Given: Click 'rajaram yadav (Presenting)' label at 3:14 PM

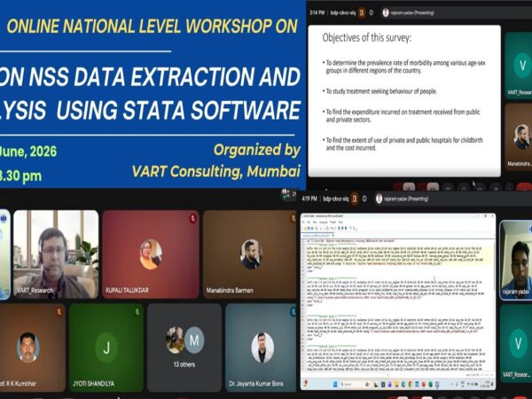Looking at the screenshot, I should click(412, 13).
